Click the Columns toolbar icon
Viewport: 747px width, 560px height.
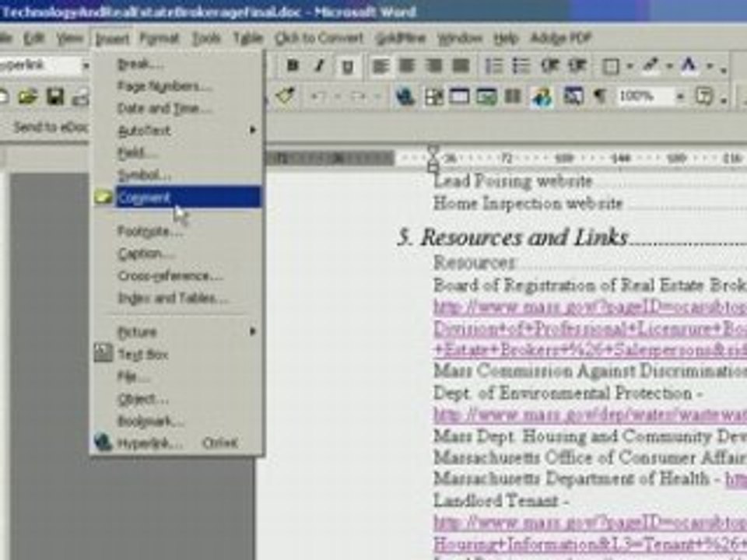click(513, 97)
